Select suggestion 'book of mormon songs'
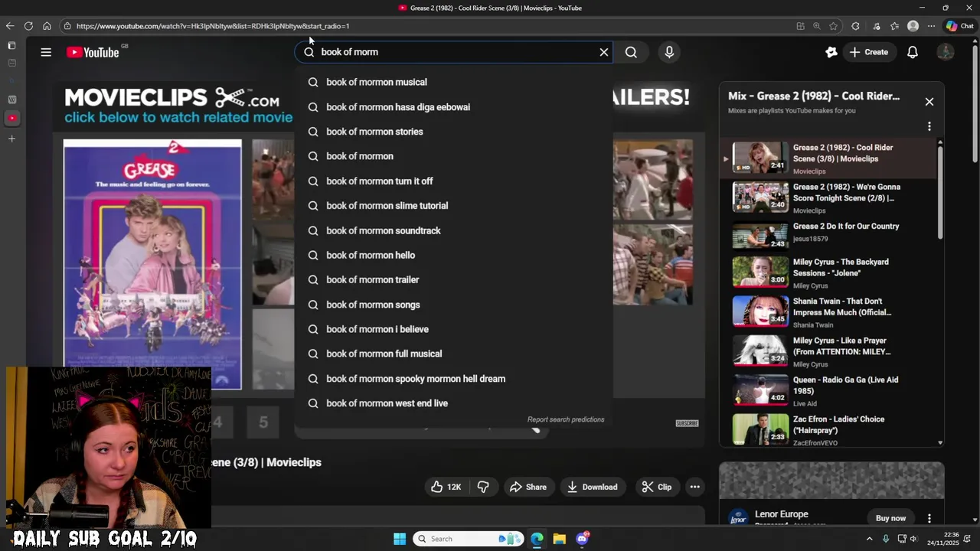This screenshot has height=551, width=980. click(x=453, y=305)
